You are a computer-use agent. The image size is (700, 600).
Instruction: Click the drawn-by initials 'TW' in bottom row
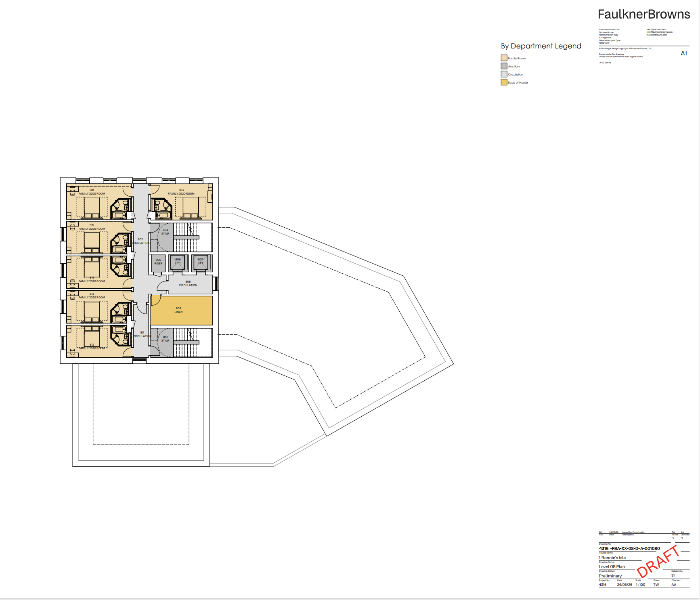[x=656, y=585]
